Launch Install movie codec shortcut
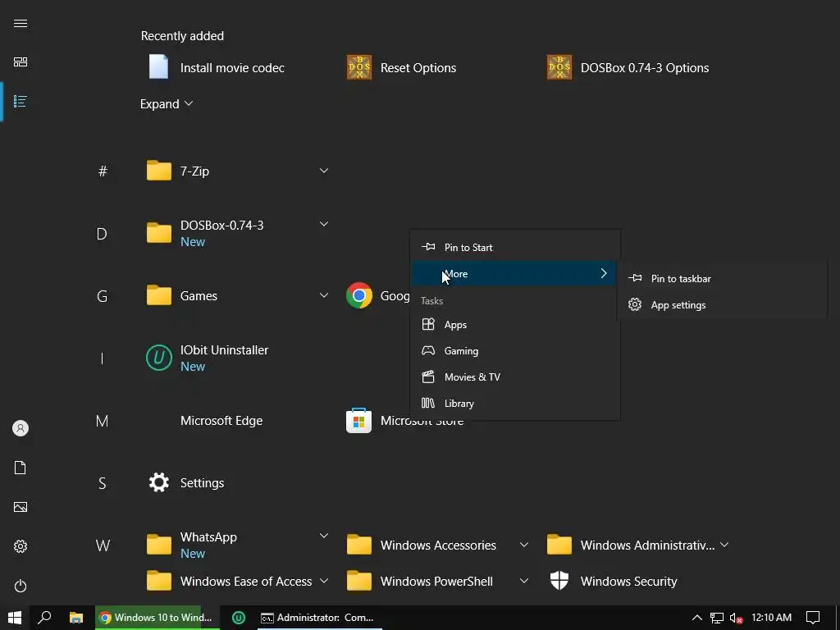Viewport: 840px width, 630px height. coord(217,67)
